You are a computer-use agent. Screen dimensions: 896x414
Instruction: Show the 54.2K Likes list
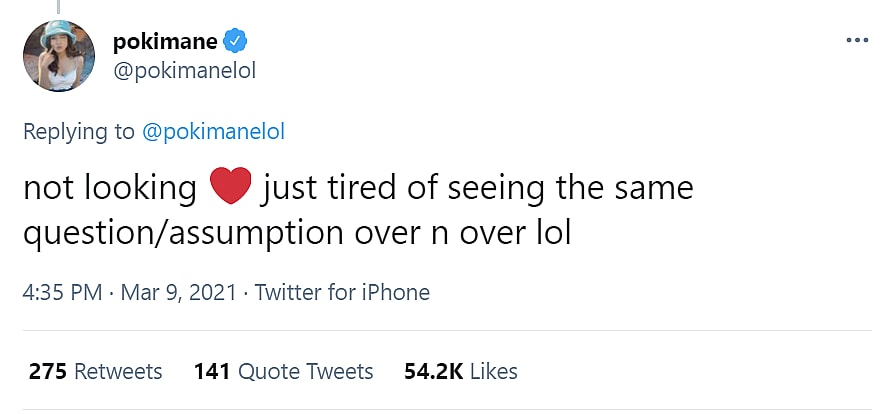coord(460,371)
